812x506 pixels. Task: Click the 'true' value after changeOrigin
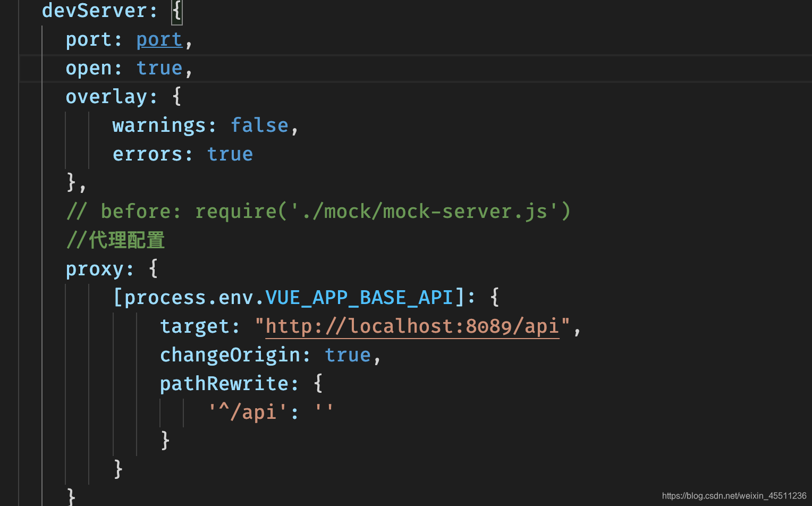(x=348, y=355)
